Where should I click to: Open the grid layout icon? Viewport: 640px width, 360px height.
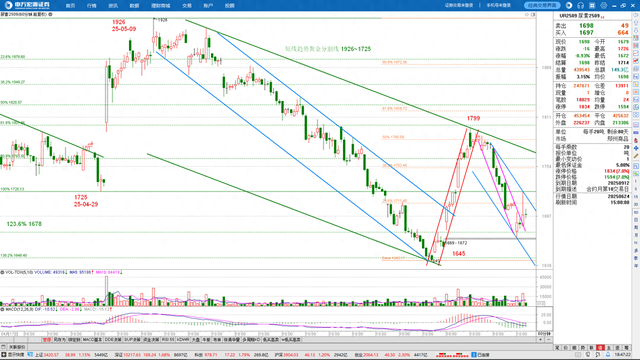click(x=592, y=5)
